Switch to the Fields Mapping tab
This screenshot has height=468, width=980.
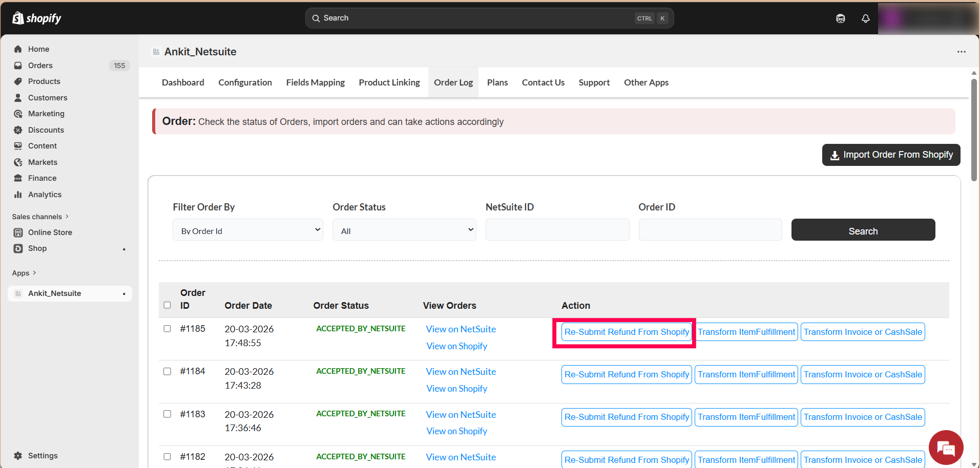click(x=315, y=82)
